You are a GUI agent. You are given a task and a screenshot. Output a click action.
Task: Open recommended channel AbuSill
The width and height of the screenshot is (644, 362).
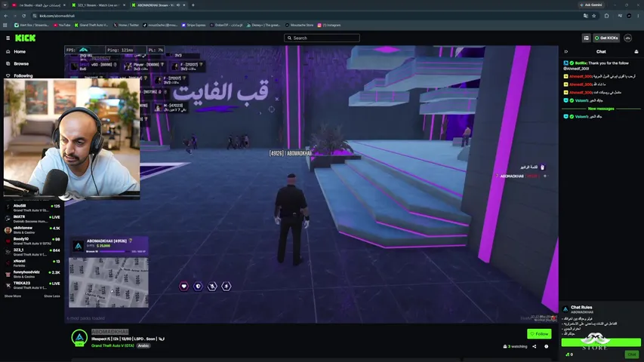32,207
